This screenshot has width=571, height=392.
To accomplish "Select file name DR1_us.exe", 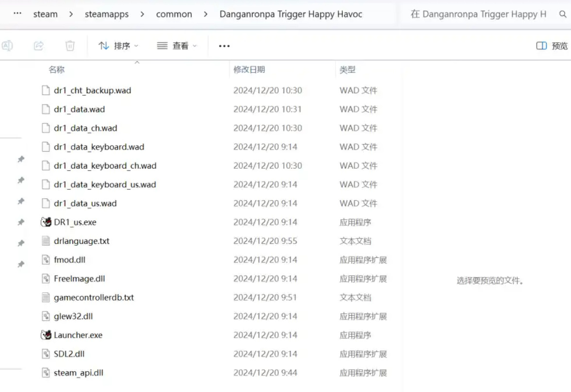I will [75, 222].
